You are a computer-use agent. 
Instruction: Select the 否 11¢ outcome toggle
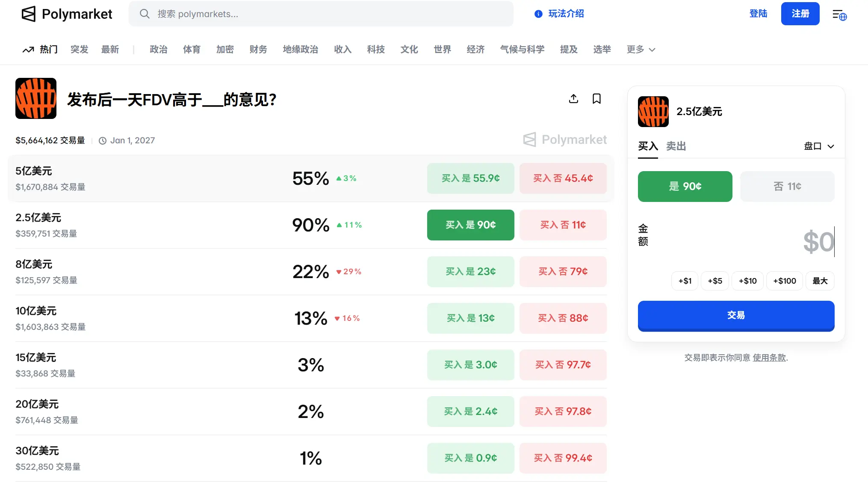pos(787,187)
